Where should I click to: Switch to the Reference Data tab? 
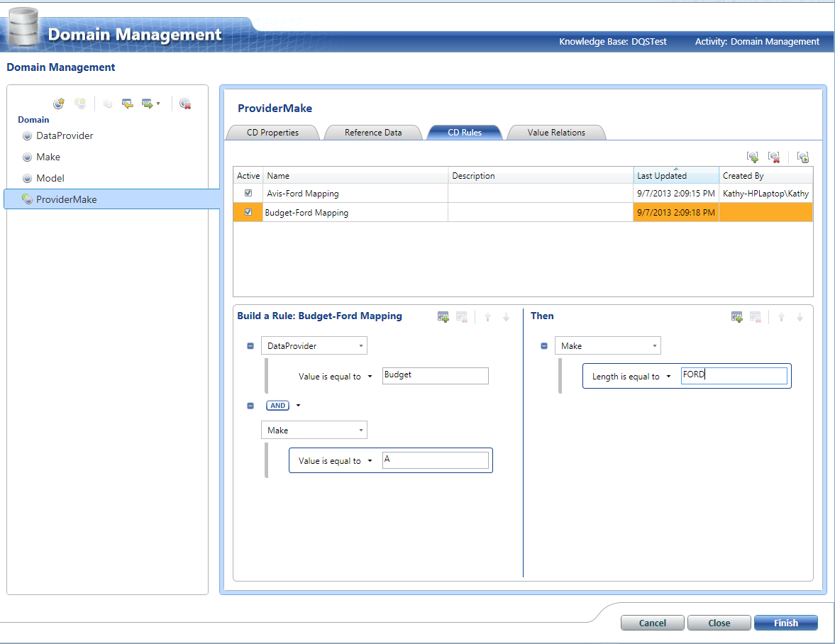(x=372, y=133)
